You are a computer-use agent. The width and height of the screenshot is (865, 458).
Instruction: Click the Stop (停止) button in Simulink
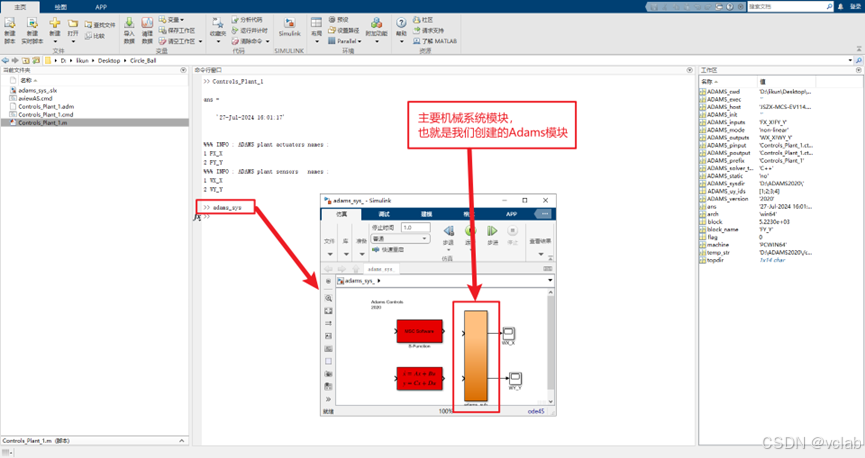point(512,231)
